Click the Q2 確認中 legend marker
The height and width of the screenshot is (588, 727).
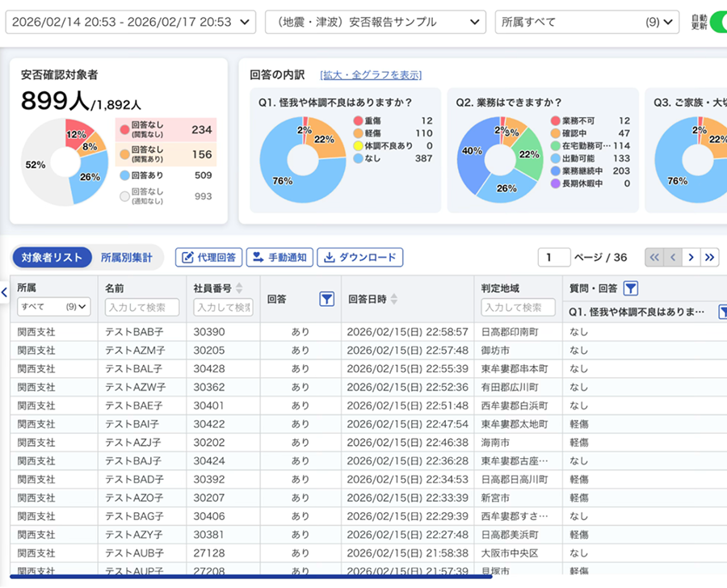[556, 133]
